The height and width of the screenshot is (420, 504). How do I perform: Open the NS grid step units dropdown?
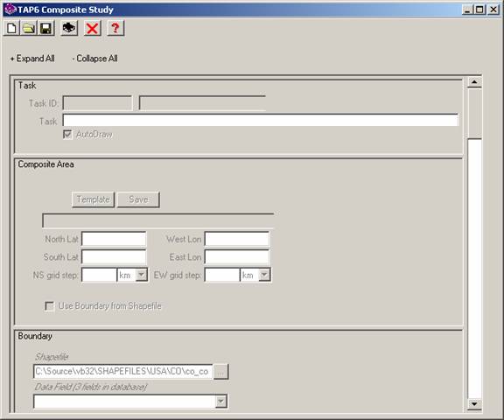click(142, 275)
